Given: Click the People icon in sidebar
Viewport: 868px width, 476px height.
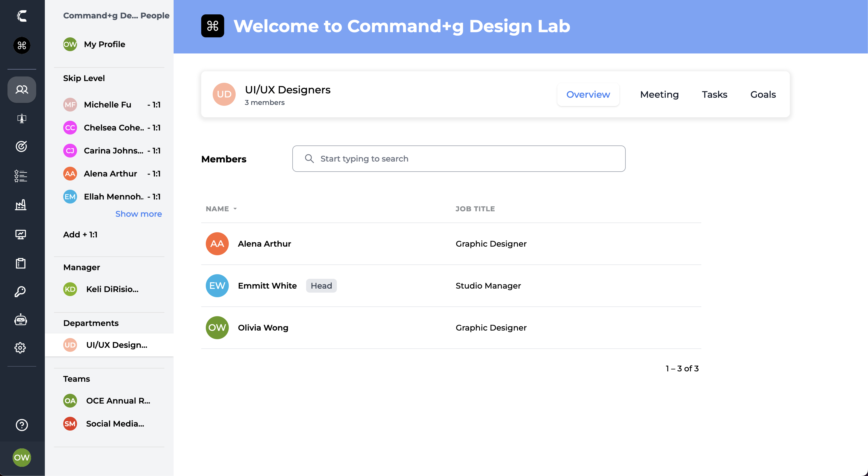Looking at the screenshot, I should (x=22, y=90).
